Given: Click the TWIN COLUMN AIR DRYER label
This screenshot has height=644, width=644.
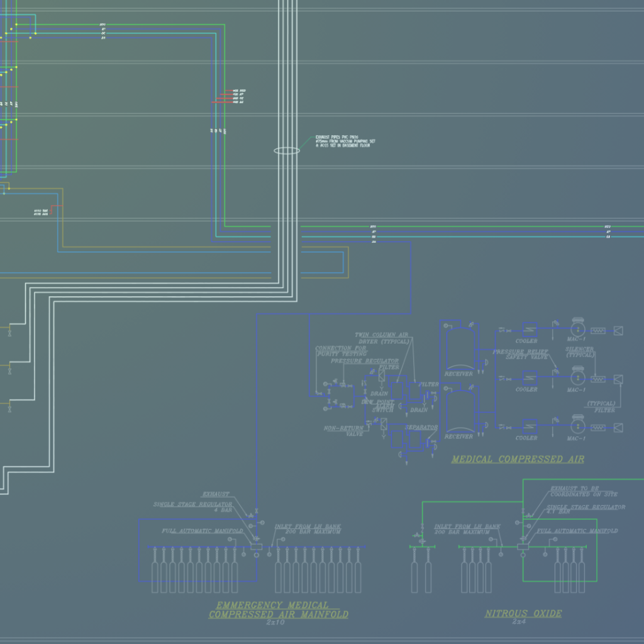Looking at the screenshot, I should (382, 338).
